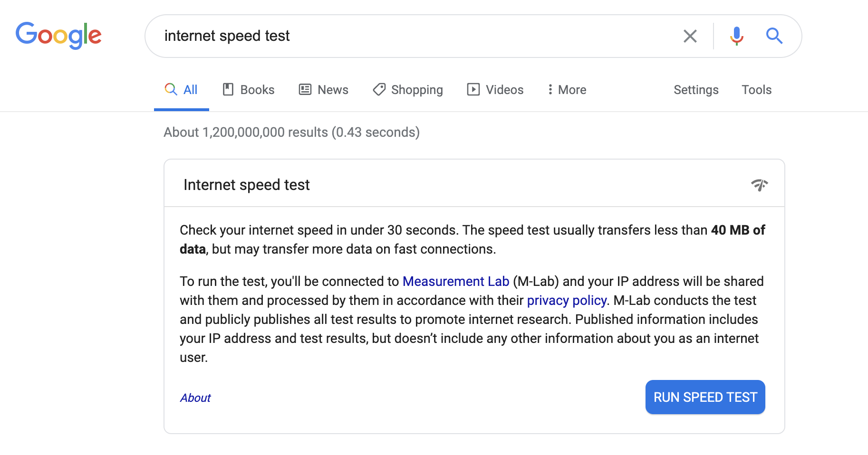Screen dimensions: 868x455
Task: Switch to the News tab
Action: (333, 90)
